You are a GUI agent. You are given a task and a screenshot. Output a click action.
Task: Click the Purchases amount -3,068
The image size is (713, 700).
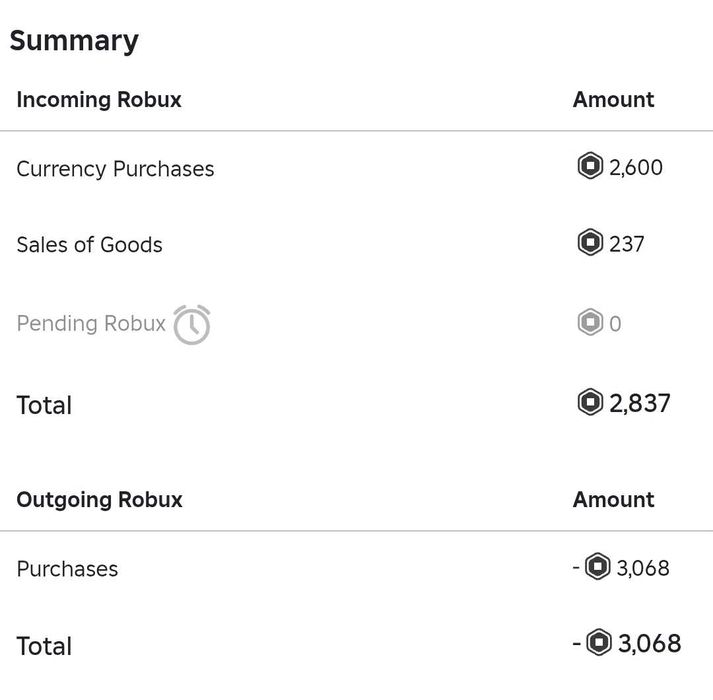[642, 568]
